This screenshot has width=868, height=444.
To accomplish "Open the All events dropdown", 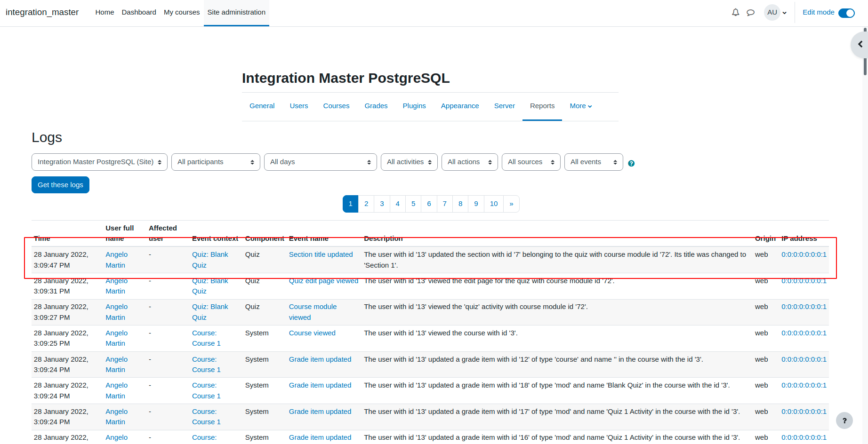I will [594, 162].
